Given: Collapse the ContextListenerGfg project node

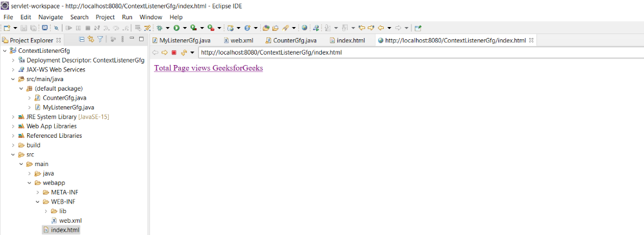Looking at the screenshot, I should coord(5,51).
